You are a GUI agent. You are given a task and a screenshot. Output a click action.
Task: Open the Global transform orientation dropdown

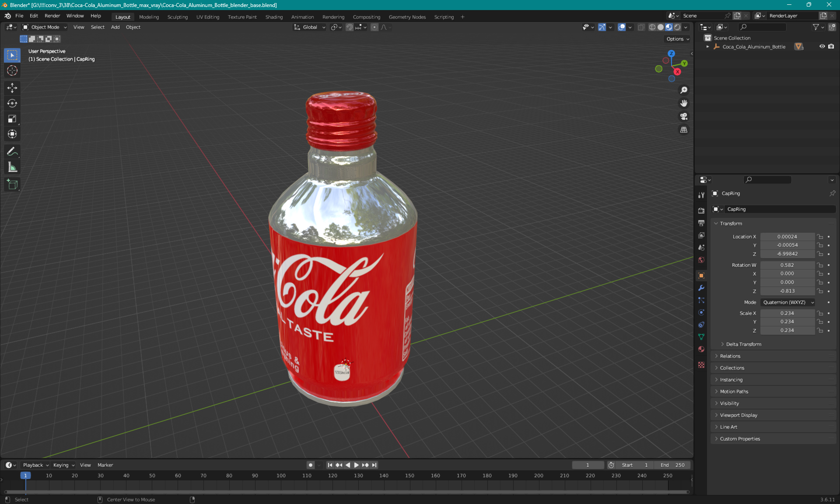310,27
